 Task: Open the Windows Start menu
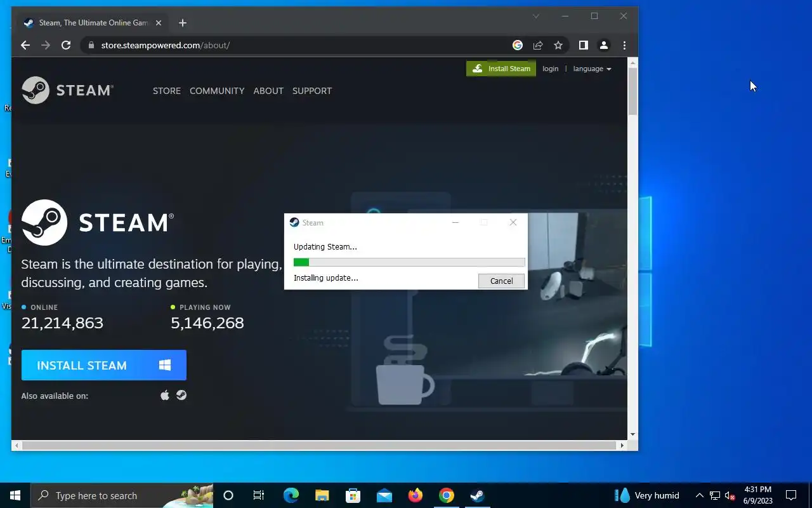15,495
